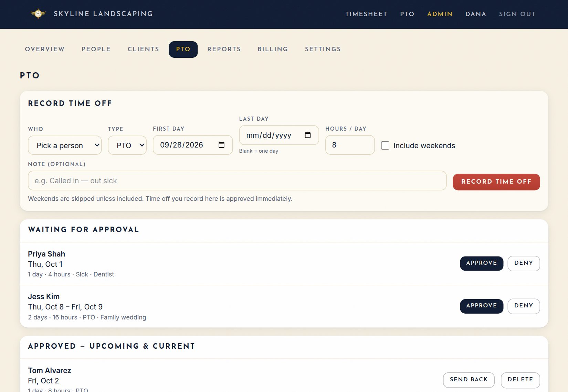Enable the Include weekends checkbox

[x=385, y=145]
